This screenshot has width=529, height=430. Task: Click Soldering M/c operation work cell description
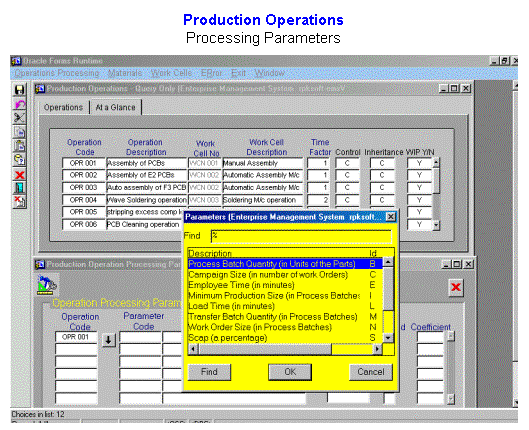pos(263,200)
